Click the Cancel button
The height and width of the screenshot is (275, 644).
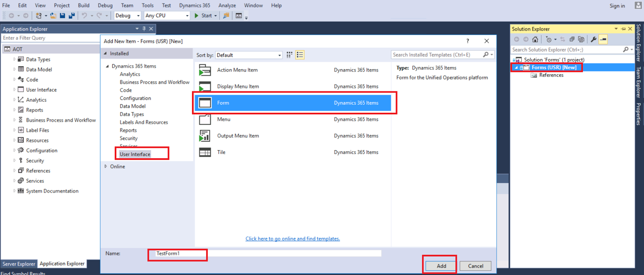click(475, 266)
